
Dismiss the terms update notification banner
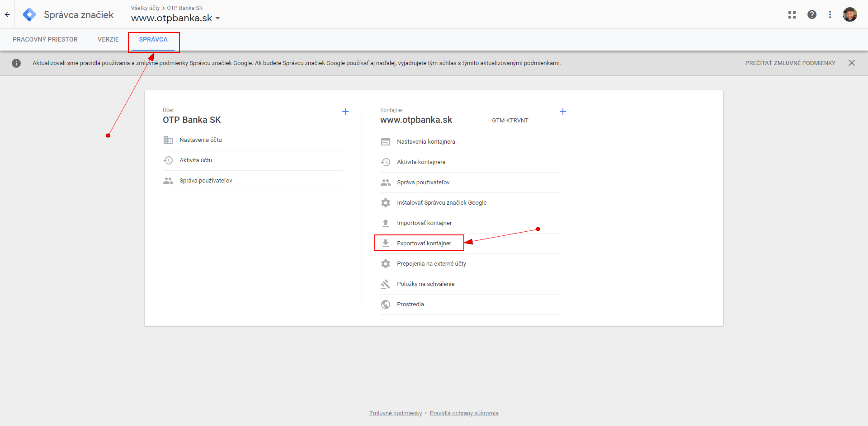tap(852, 63)
